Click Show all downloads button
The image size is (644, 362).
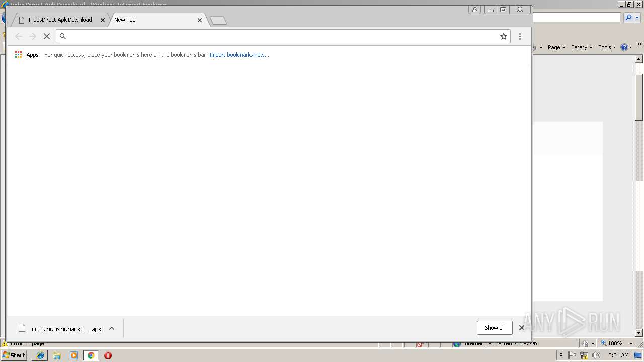pos(495,328)
